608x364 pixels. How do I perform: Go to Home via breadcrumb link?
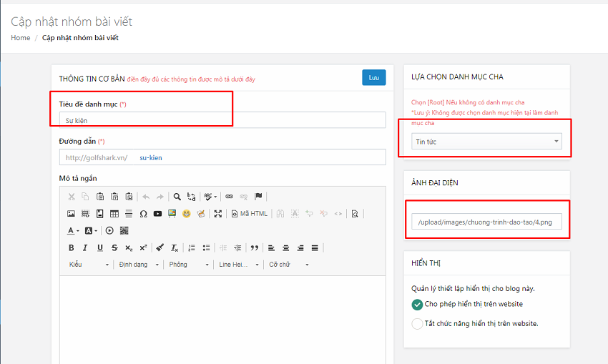coord(20,38)
